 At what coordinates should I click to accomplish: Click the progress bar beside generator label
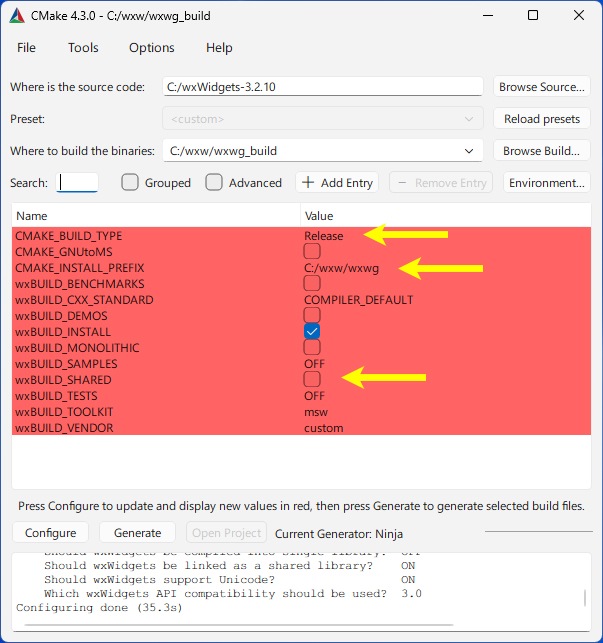click(539, 531)
